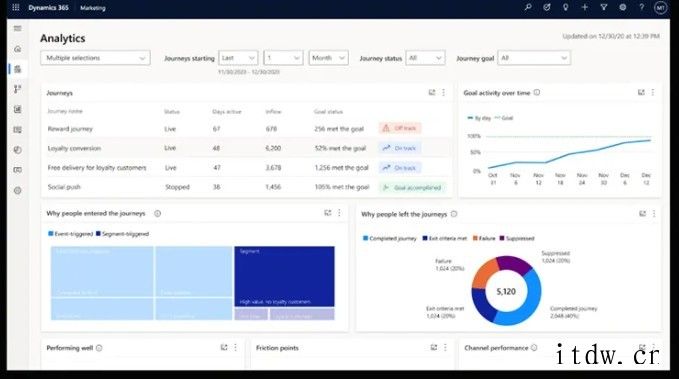Open Free delivery for loyalty customers journey
This screenshot has height=379, width=679.
click(x=247, y=168)
